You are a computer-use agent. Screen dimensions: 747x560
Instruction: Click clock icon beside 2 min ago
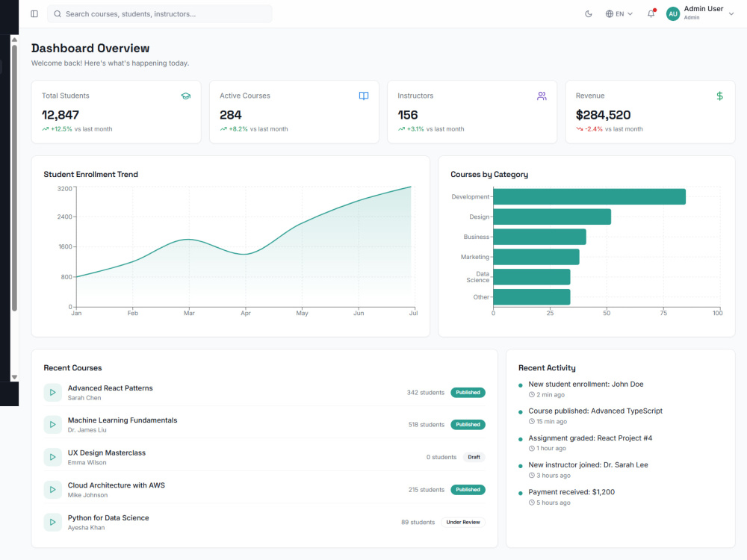(532, 395)
